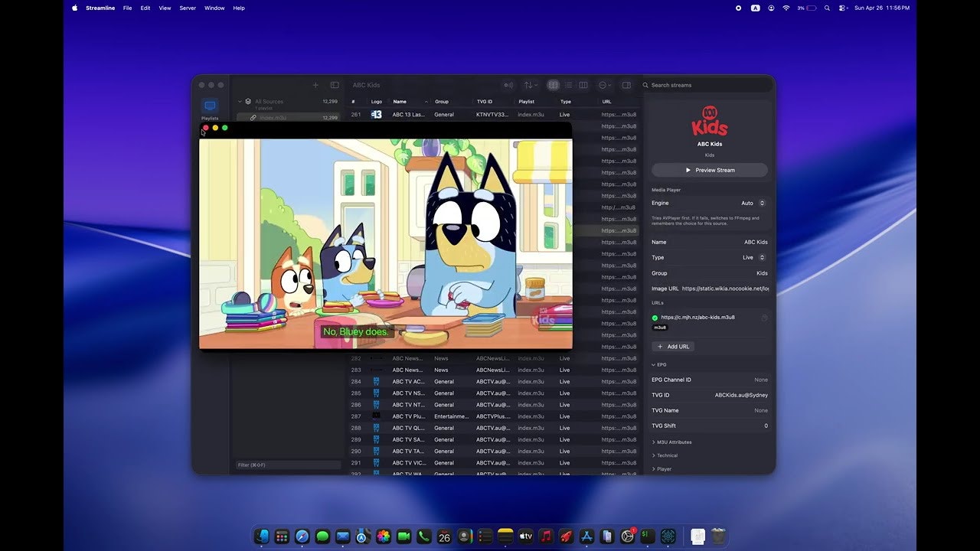Viewport: 980px width, 551px height.
Task: Select row 291 ABC TV VIC channel
Action: [x=494, y=463]
